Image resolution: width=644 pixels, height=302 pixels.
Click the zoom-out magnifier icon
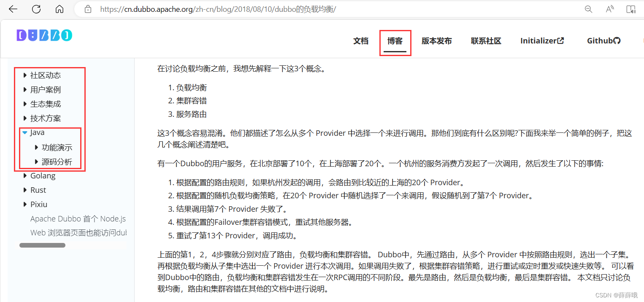point(588,9)
